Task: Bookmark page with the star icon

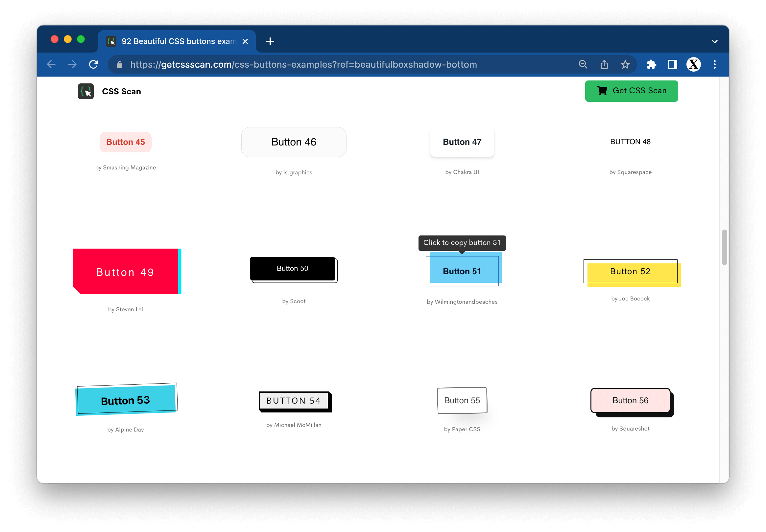Action: (625, 64)
